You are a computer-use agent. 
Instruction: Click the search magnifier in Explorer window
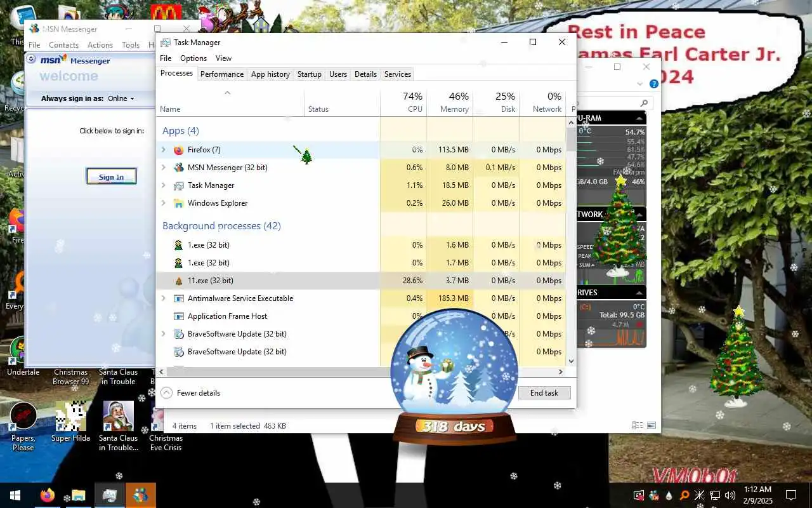[644, 103]
